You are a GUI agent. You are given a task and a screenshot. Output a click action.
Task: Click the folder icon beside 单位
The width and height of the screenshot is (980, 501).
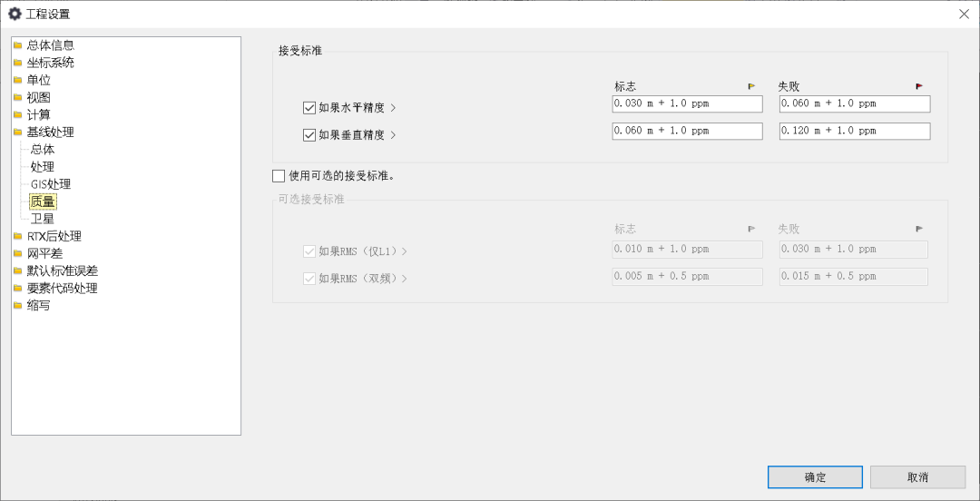pyautogui.click(x=18, y=80)
